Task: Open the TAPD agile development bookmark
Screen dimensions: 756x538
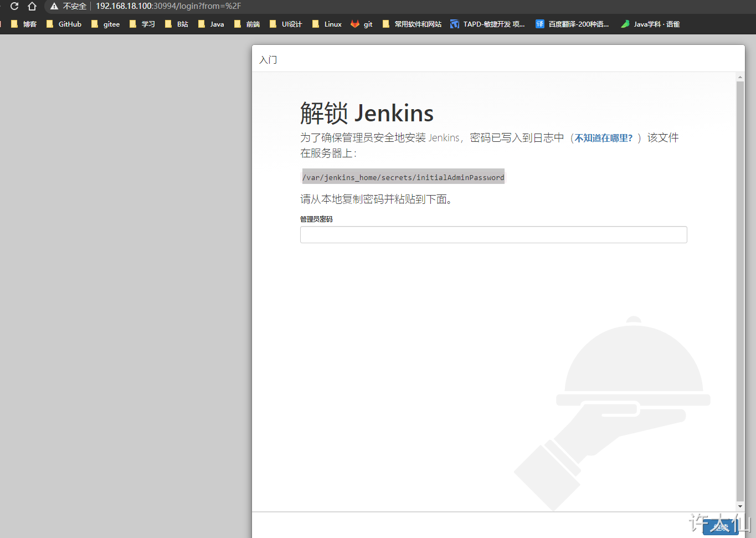Action: (x=487, y=24)
